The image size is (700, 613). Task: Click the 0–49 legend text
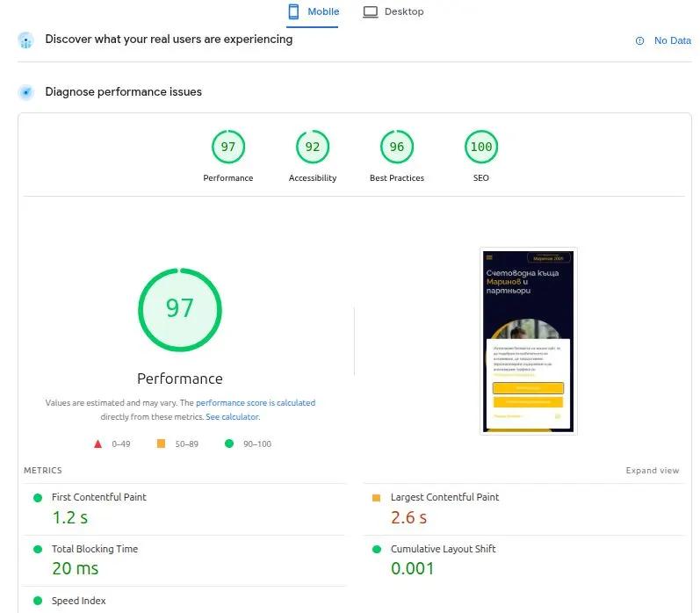pyautogui.click(x=121, y=444)
